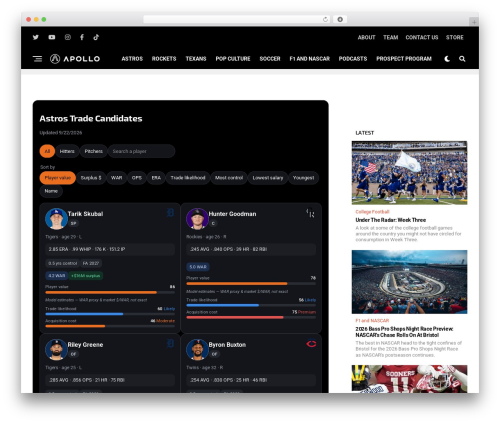Open the YouTube channel icon
The image size is (500, 423).
tap(52, 37)
